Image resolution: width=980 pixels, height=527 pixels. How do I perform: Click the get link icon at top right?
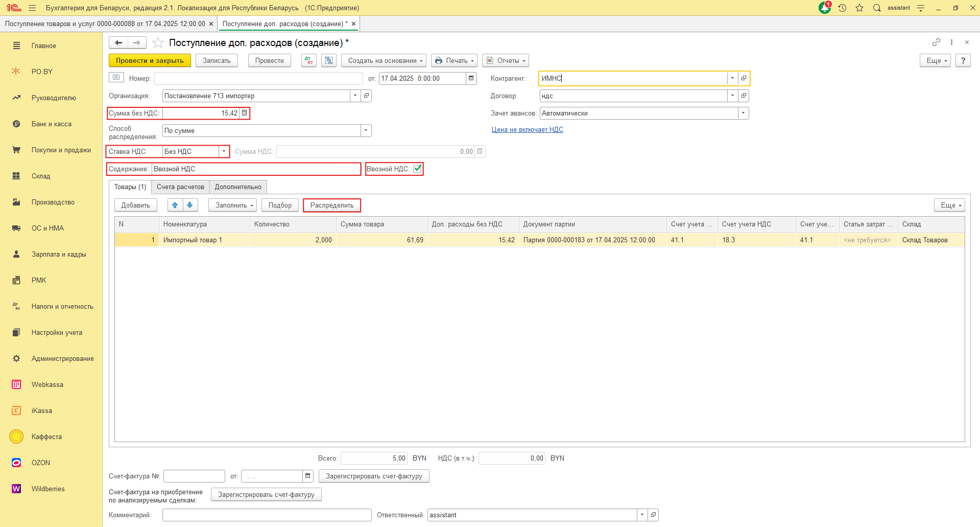click(936, 42)
